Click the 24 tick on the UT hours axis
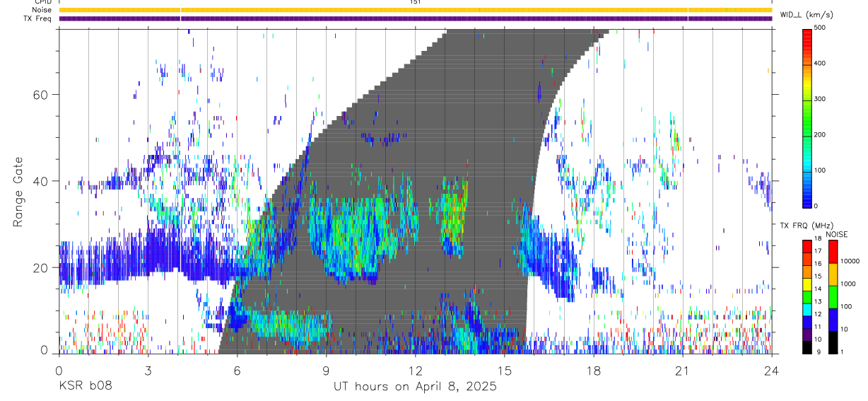 click(x=771, y=370)
